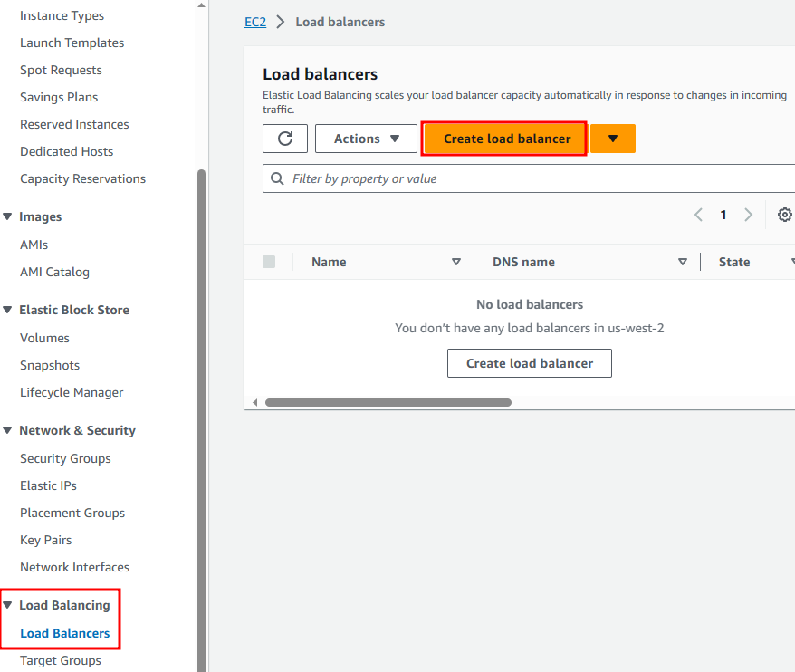Open Dedicated Hosts in sidebar
Viewport: 795px width, 672px height.
66,151
